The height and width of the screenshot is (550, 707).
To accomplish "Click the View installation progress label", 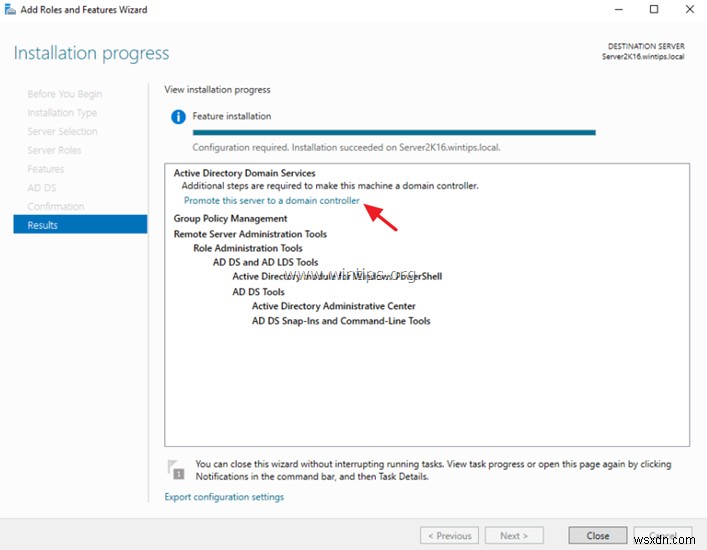I will (217, 90).
